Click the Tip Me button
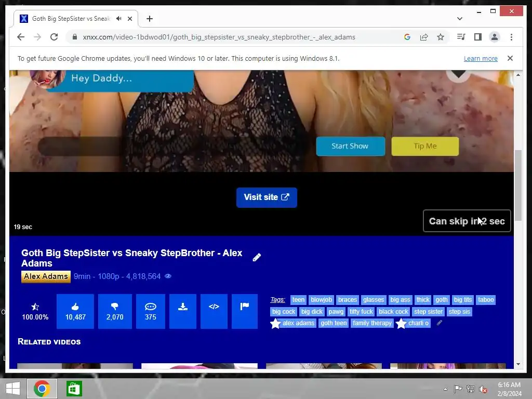Screen dimensions: 532x399 click(x=425, y=146)
